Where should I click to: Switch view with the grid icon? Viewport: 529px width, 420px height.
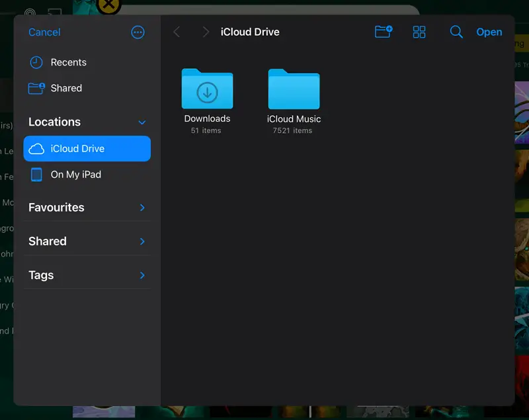point(419,32)
